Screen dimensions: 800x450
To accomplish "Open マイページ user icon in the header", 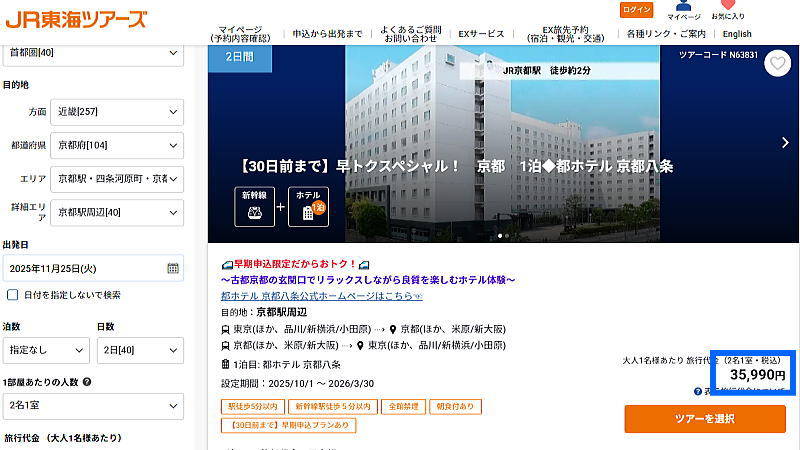I will click(684, 10).
